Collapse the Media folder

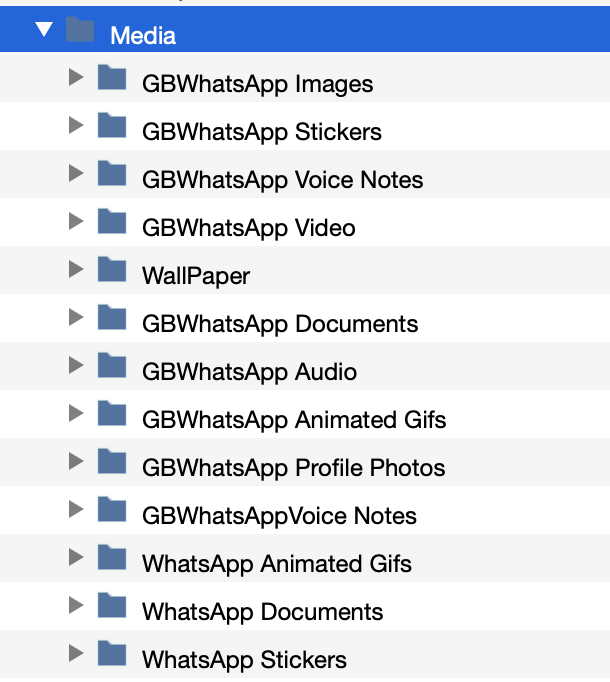[x=44, y=29]
